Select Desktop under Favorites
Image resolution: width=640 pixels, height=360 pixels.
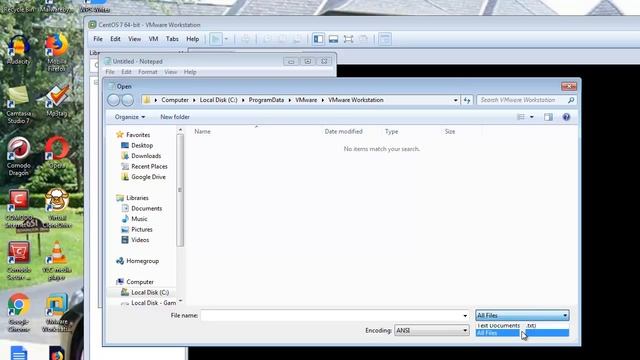tap(137, 145)
